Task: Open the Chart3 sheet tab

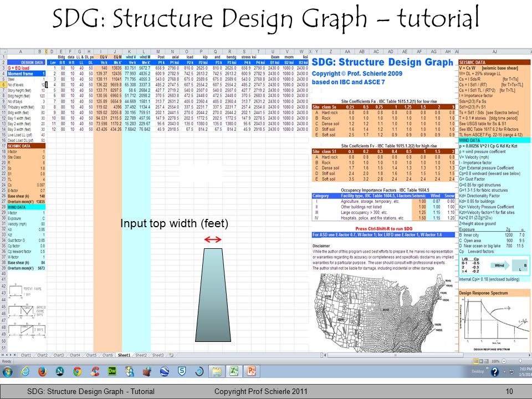Action: (x=58, y=355)
